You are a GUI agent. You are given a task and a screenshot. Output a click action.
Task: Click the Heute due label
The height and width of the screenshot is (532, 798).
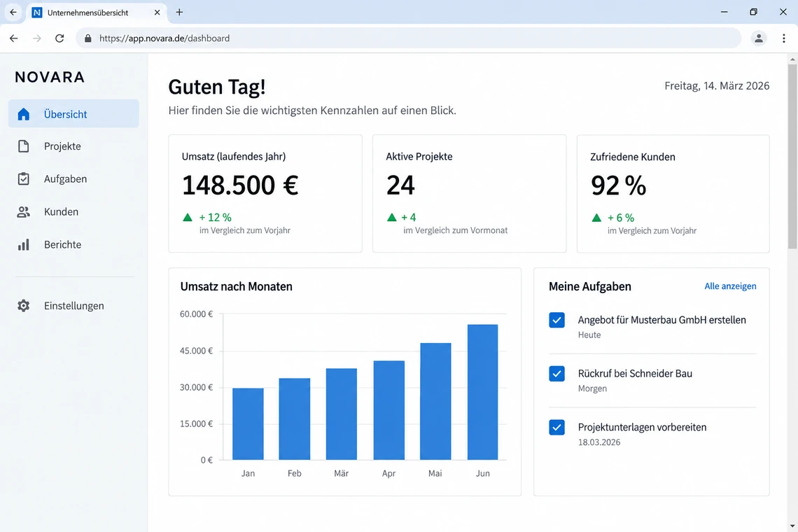click(x=589, y=335)
